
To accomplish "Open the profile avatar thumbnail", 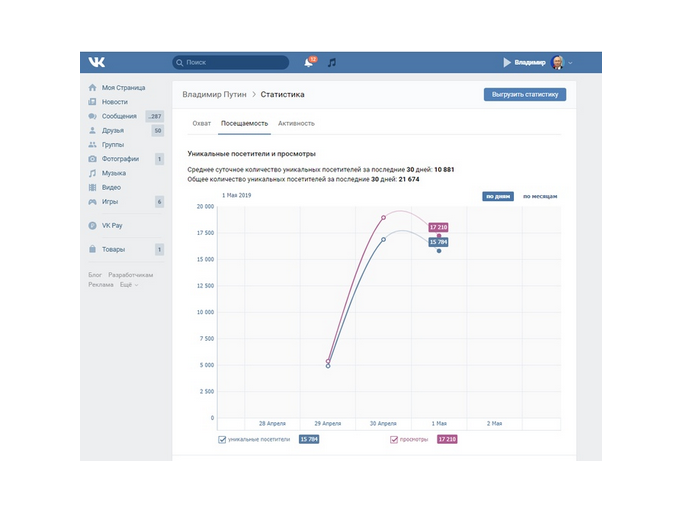I will (x=557, y=63).
